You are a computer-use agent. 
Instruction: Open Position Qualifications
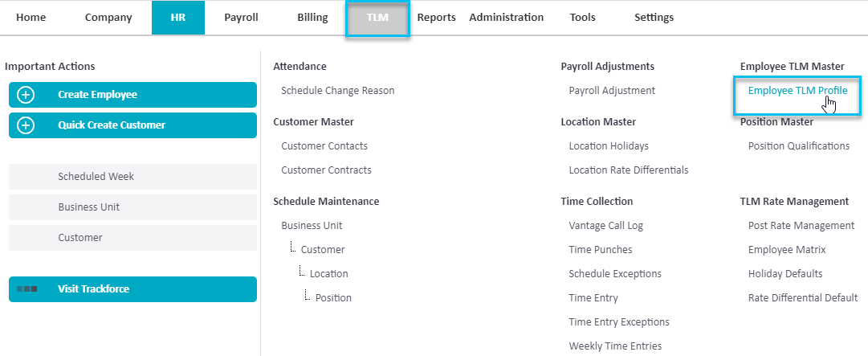[x=799, y=145]
